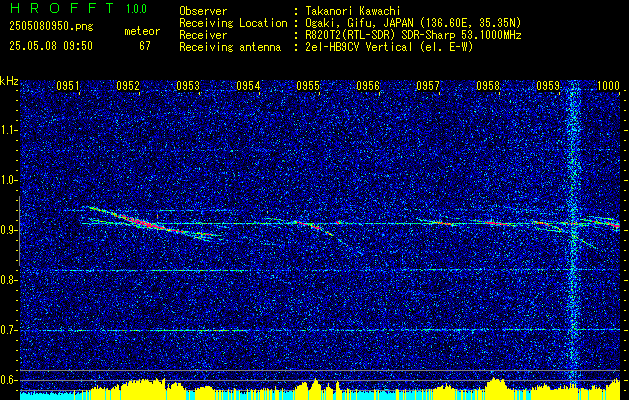The height and width of the screenshot is (400, 629).
Task: Click the meteor label
Action: 142,31
